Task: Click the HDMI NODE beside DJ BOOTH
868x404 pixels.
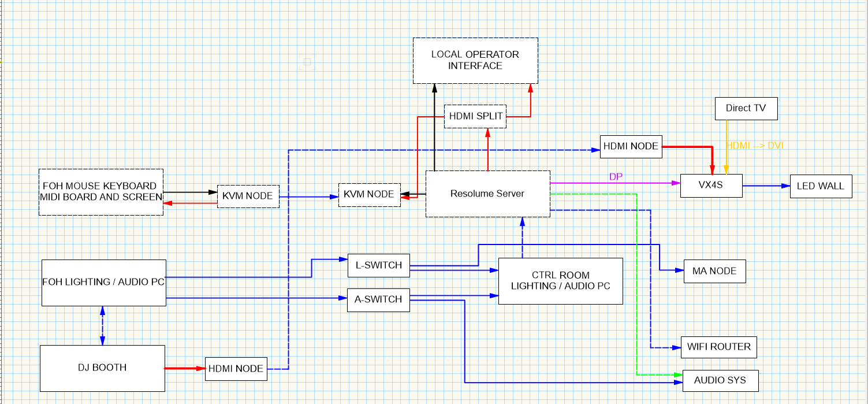Action: point(236,369)
